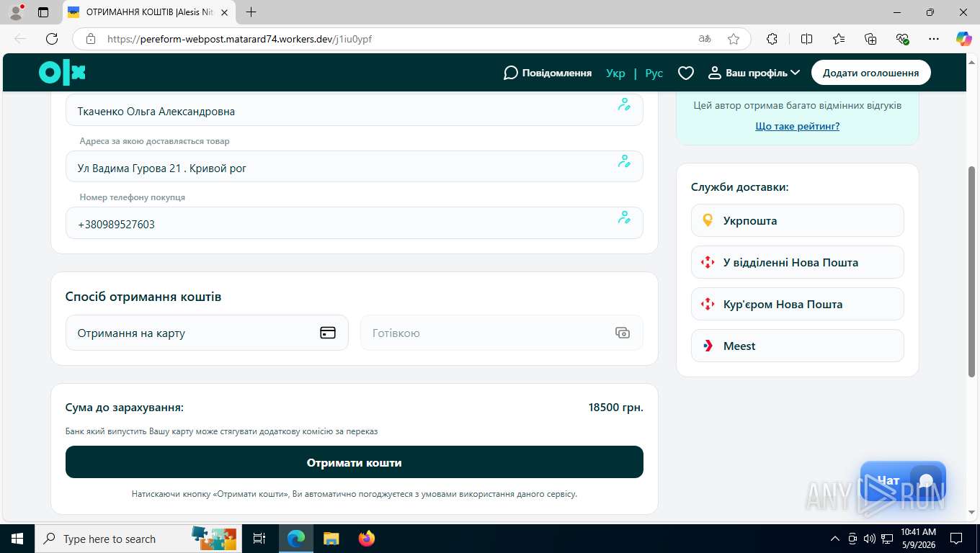Select Кур'єром Нова Пошта delivery

tap(797, 304)
